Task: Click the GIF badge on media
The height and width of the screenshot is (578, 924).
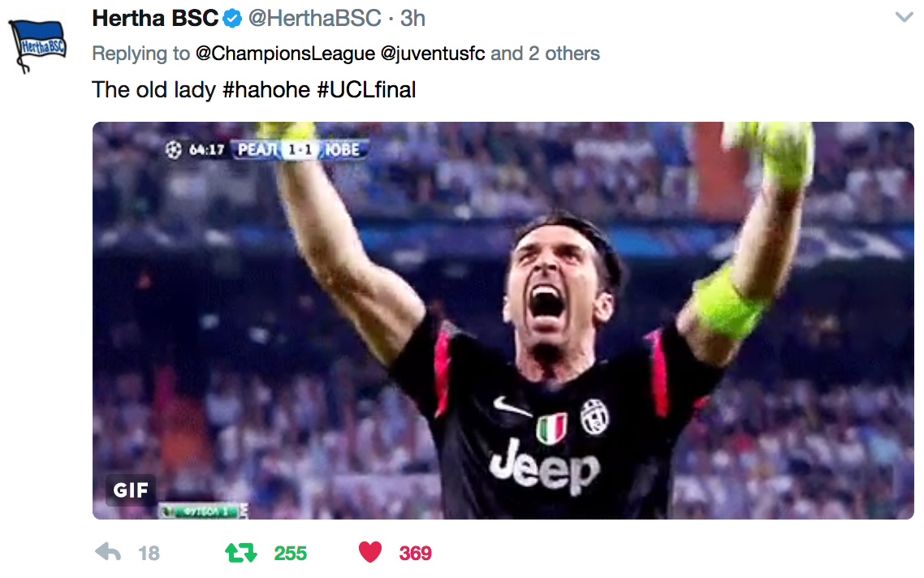Action: pos(131,490)
